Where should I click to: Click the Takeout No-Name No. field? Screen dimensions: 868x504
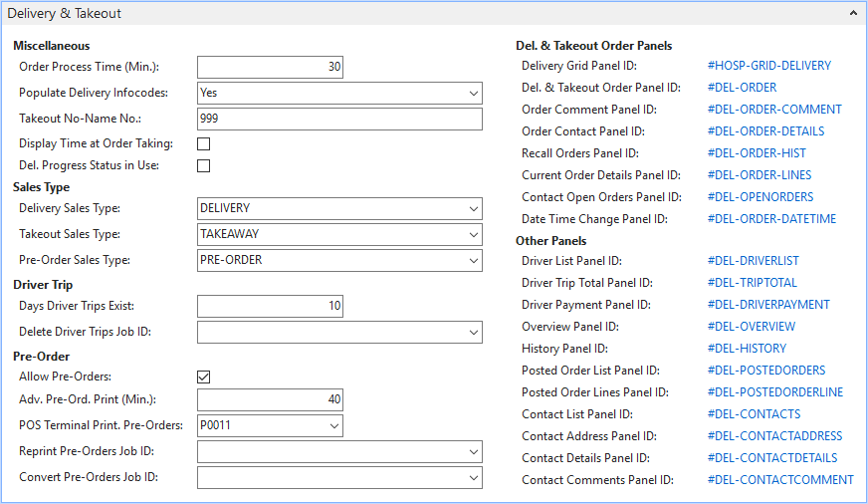tap(338, 120)
